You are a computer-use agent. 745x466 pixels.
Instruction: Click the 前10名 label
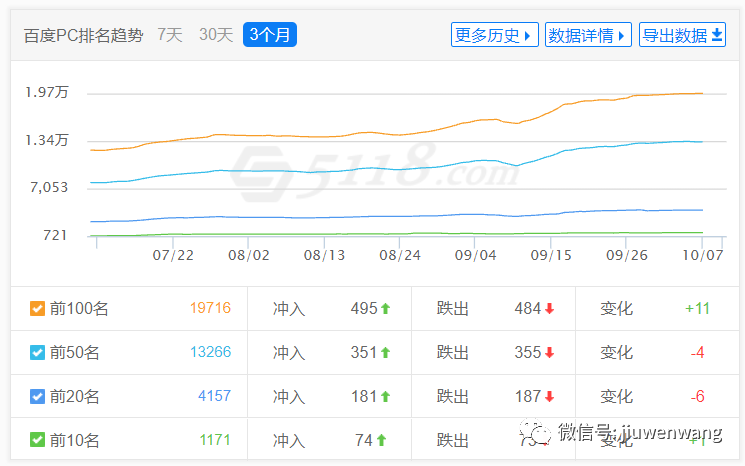75,440
